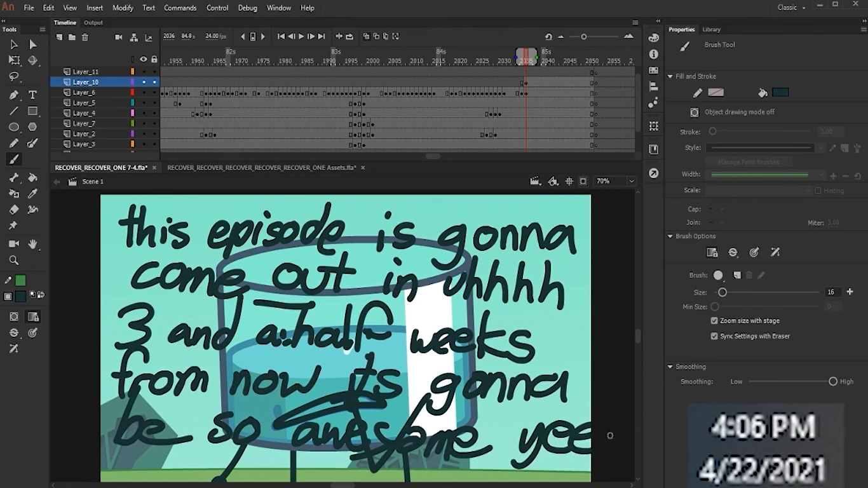Step forward one frame

point(311,37)
